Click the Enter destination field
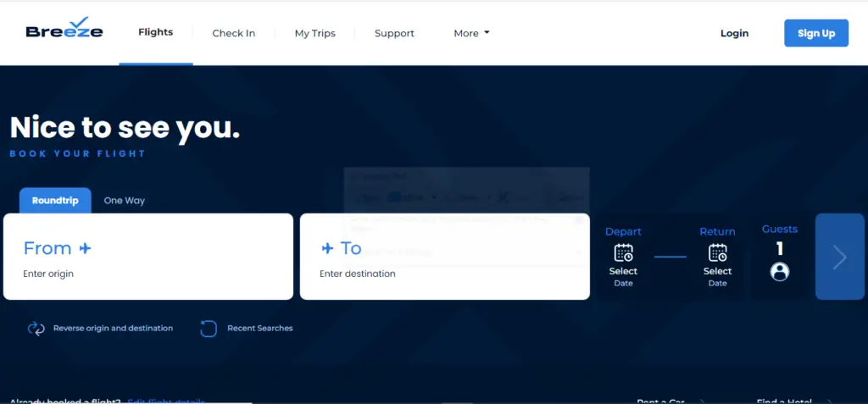The image size is (868, 404). pyautogui.click(x=444, y=257)
